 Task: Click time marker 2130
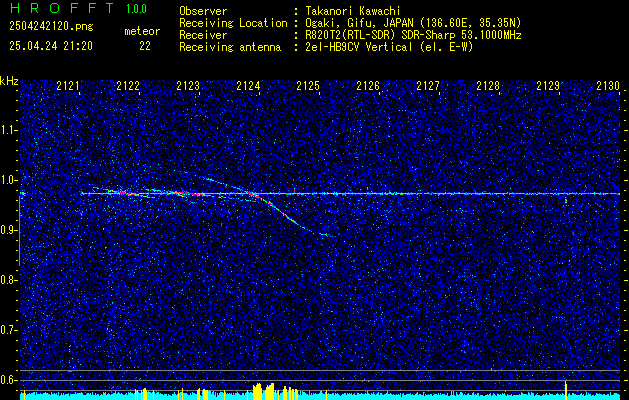pos(608,86)
